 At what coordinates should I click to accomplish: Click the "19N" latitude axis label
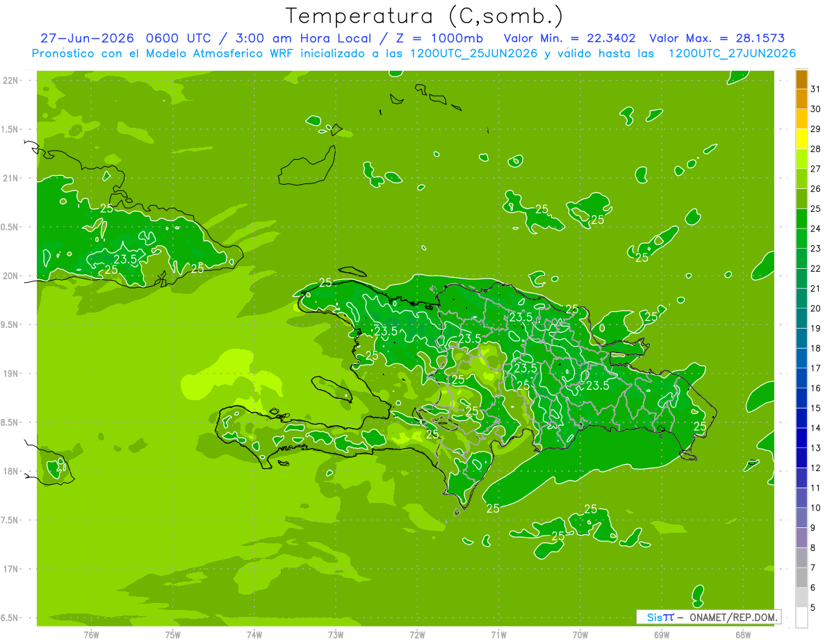(12, 374)
